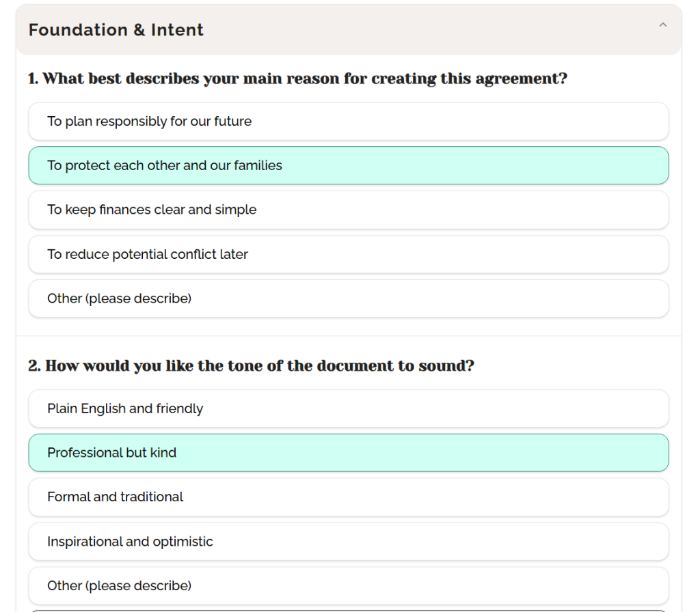Click the question 2 heading about document tone
700x612 pixels.
251,366
